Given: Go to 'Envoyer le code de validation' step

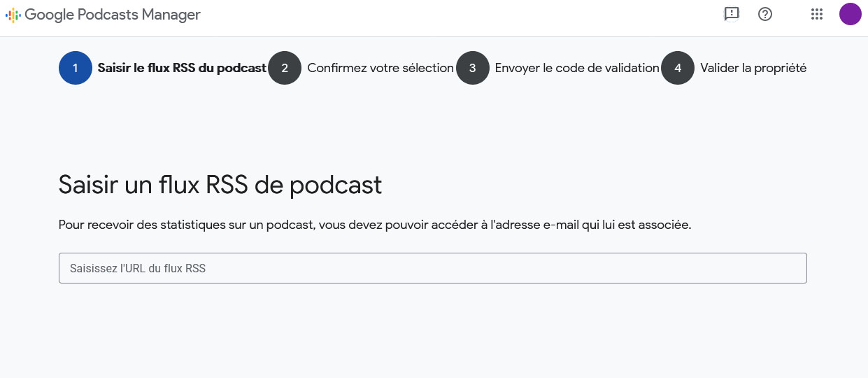Looking at the screenshot, I should (x=577, y=68).
